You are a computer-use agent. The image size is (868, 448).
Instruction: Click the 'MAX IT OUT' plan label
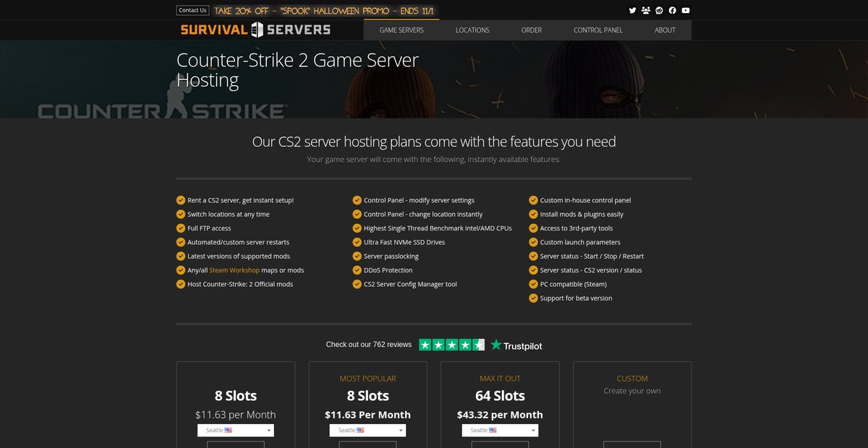[x=500, y=379]
